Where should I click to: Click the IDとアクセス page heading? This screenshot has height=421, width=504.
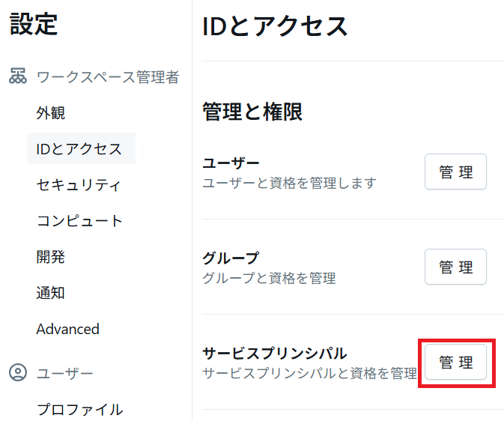pyautogui.click(x=275, y=26)
